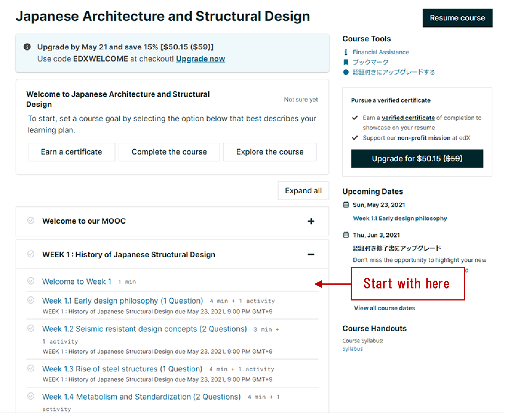Click the Resume course button
This screenshot has width=508, height=420.
point(457,18)
